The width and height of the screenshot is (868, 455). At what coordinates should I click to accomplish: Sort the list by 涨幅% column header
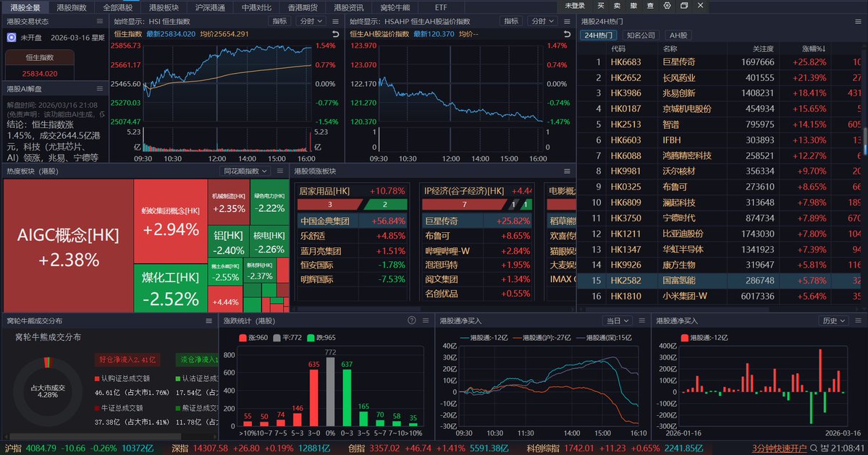point(814,48)
